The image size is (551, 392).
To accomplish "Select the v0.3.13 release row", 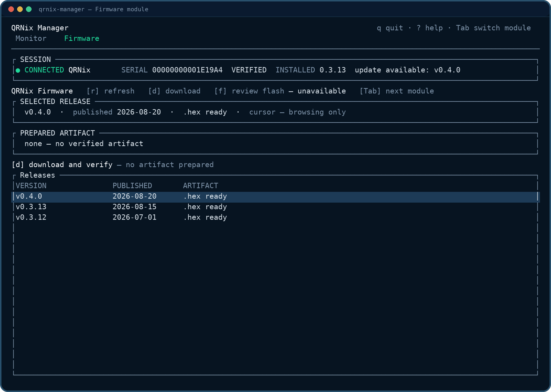I will coord(275,207).
